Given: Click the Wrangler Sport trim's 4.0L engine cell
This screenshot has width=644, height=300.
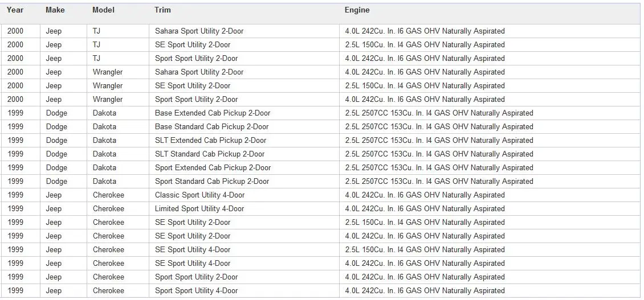Looking at the screenshot, I should (x=425, y=100).
